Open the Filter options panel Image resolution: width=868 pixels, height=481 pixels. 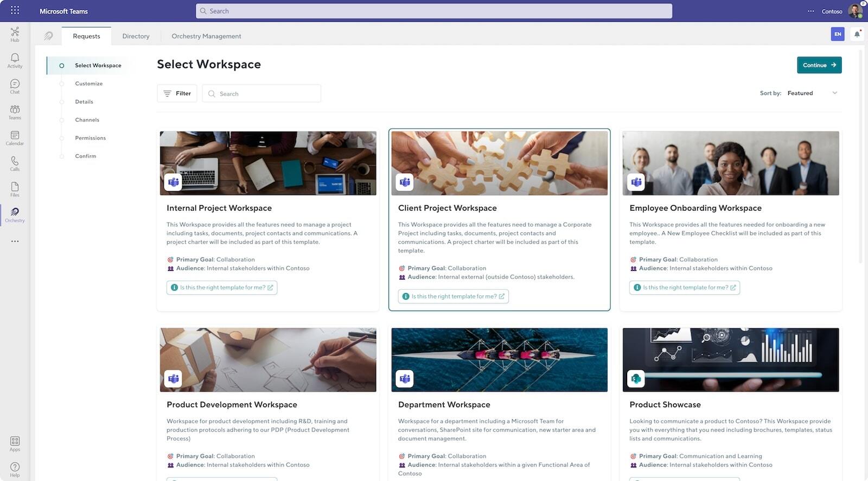click(177, 93)
